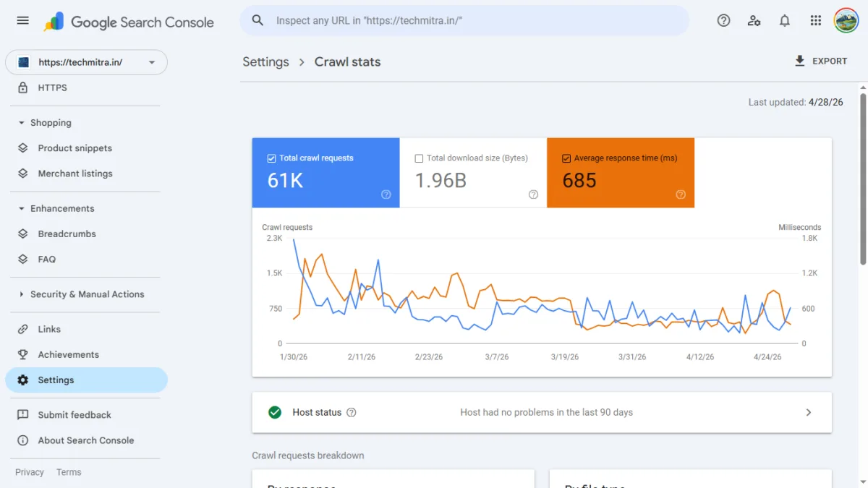Collapse the Shopping section
The image size is (868, 488).
[x=22, y=123]
